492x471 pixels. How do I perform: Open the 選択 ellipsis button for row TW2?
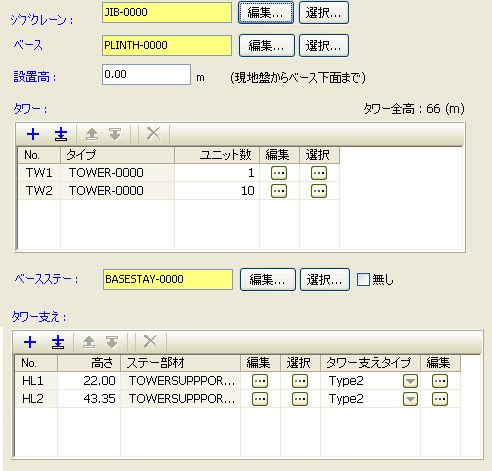pos(319,191)
